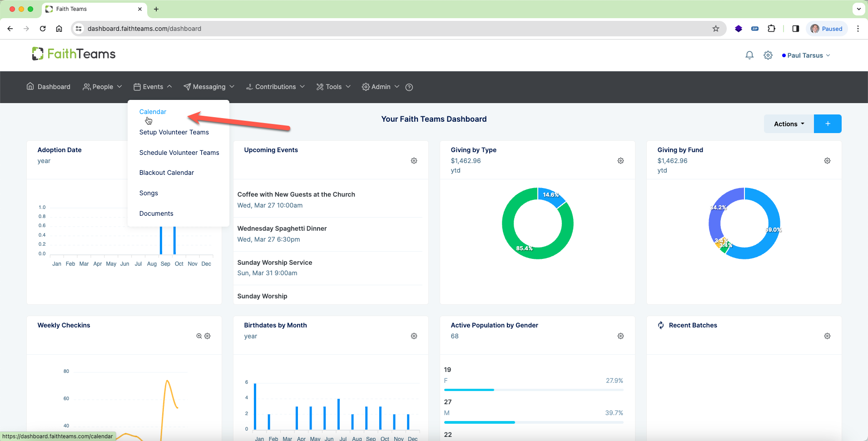Click the settings gear beside Paul Tarsus

click(768, 55)
